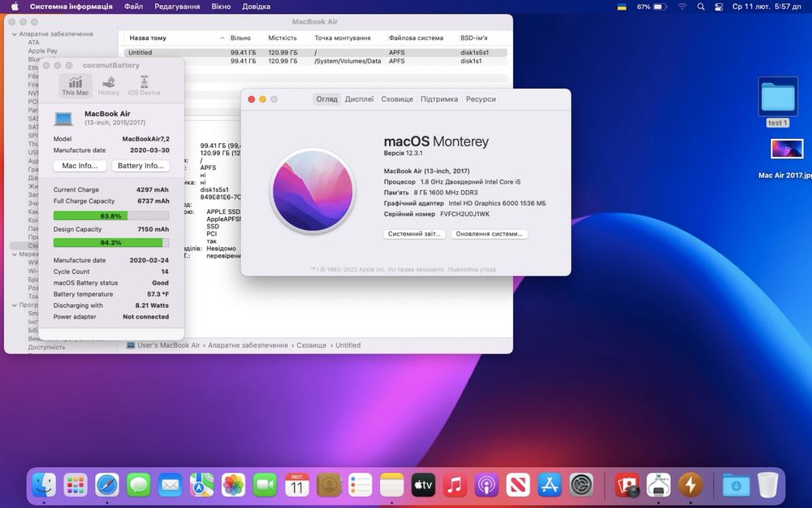
Task: Select the Untitled volume row
Action: tap(315, 52)
